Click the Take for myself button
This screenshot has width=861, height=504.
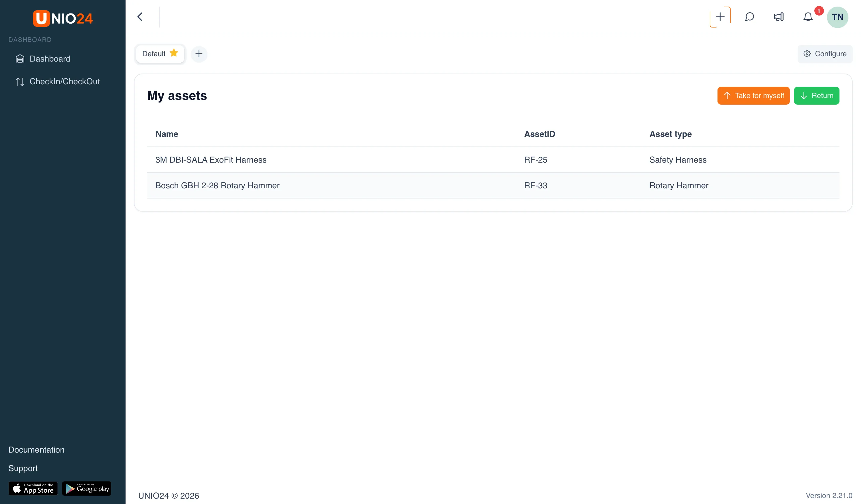tap(753, 96)
